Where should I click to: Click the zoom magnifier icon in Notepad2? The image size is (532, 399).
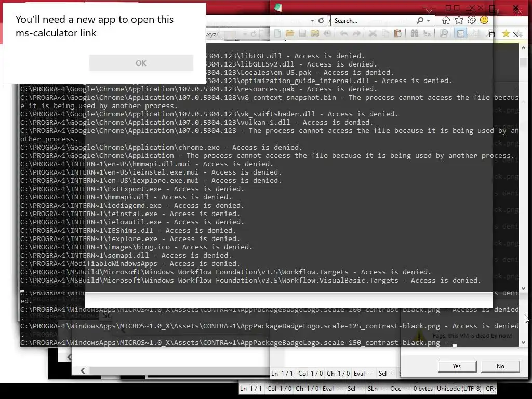click(444, 34)
